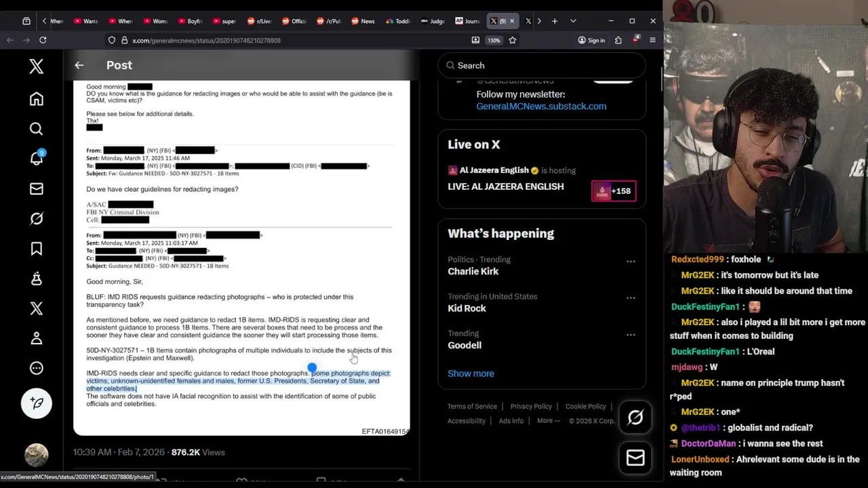Open Grok icon in the left sidebar
868x488 pixels.
click(37, 218)
